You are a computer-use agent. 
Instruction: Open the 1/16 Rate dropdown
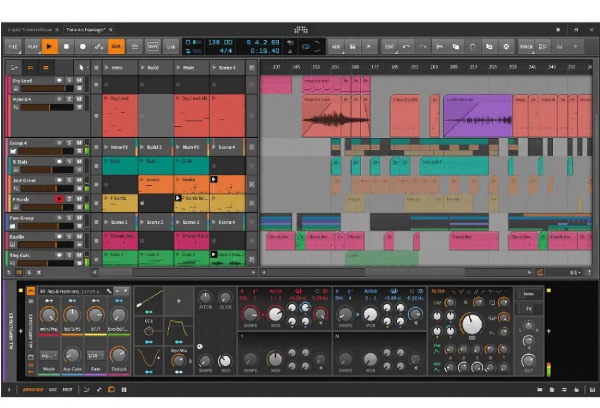pos(95,356)
